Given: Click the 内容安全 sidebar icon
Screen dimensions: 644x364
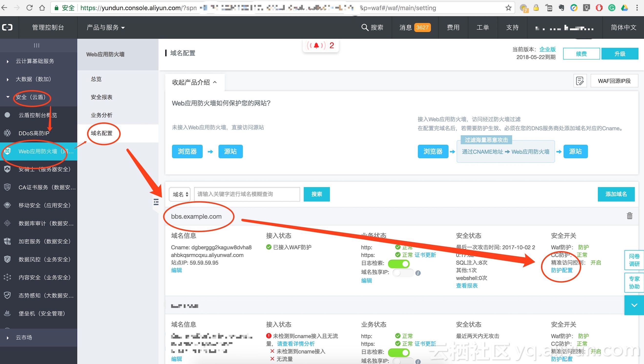Looking at the screenshot, I should pos(7,277).
